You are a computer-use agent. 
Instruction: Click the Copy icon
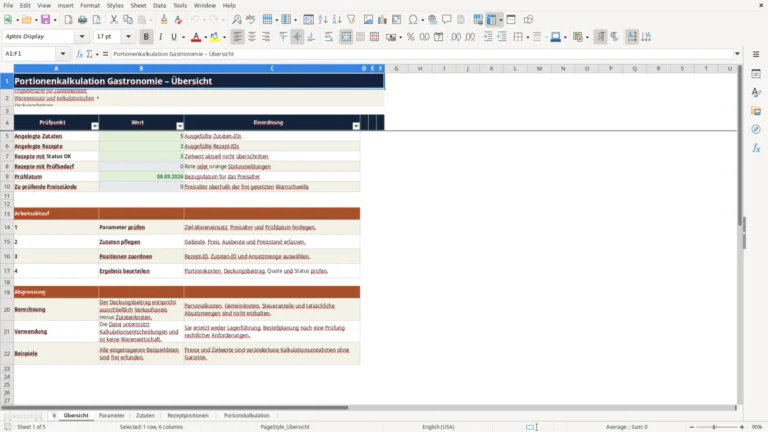(x=128, y=20)
